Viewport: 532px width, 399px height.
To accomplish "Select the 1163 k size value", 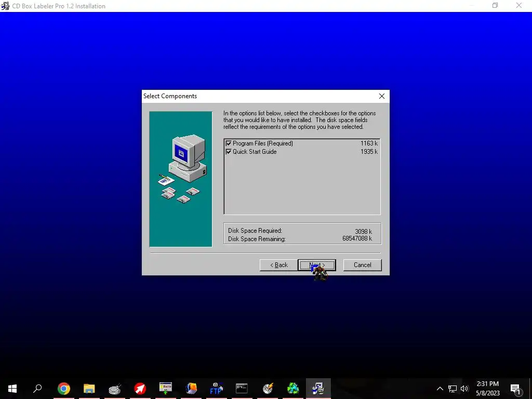I will coord(369,143).
